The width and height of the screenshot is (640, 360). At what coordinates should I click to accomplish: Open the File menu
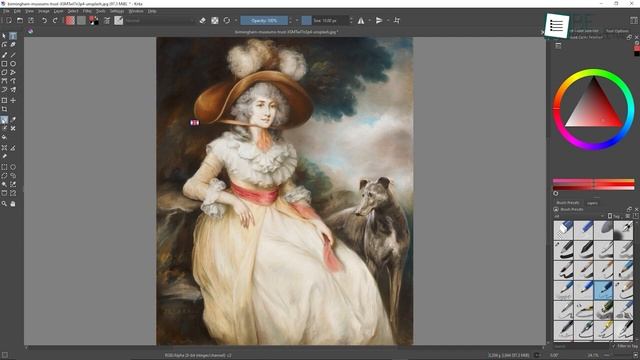(6, 11)
